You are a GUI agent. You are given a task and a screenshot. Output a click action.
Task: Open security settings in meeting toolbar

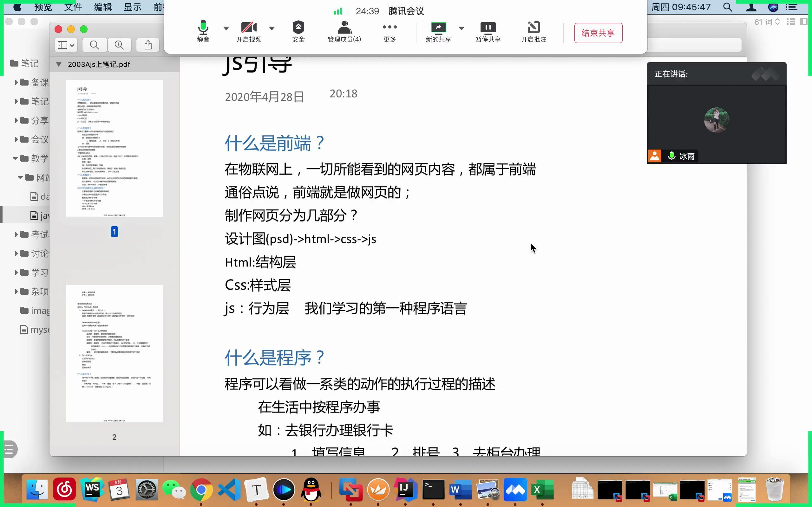298,32
